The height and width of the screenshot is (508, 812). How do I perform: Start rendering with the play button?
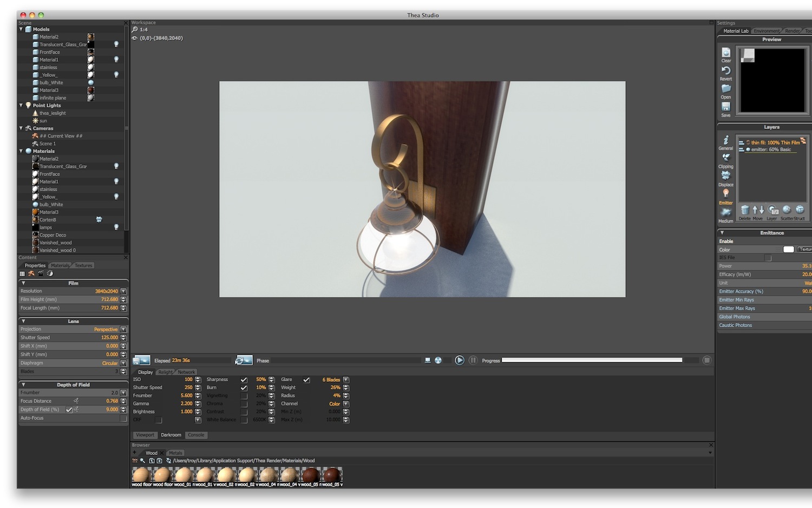coord(460,360)
